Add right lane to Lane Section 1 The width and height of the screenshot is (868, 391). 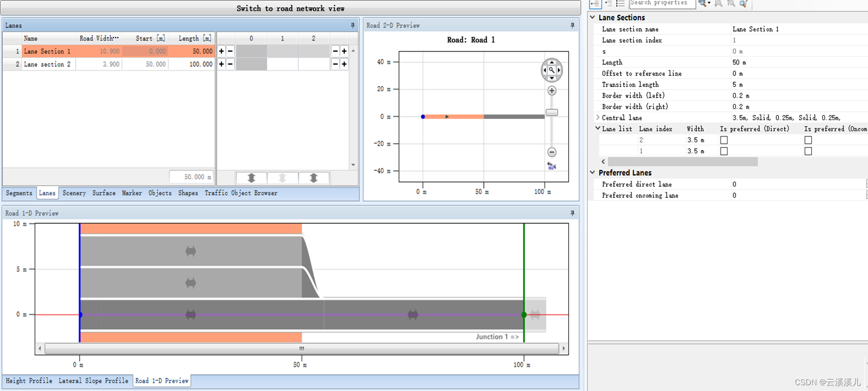(x=344, y=51)
